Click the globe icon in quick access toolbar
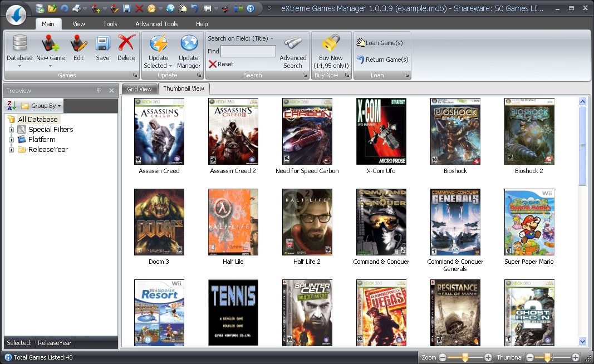This screenshot has width=594, height=364. point(170,8)
